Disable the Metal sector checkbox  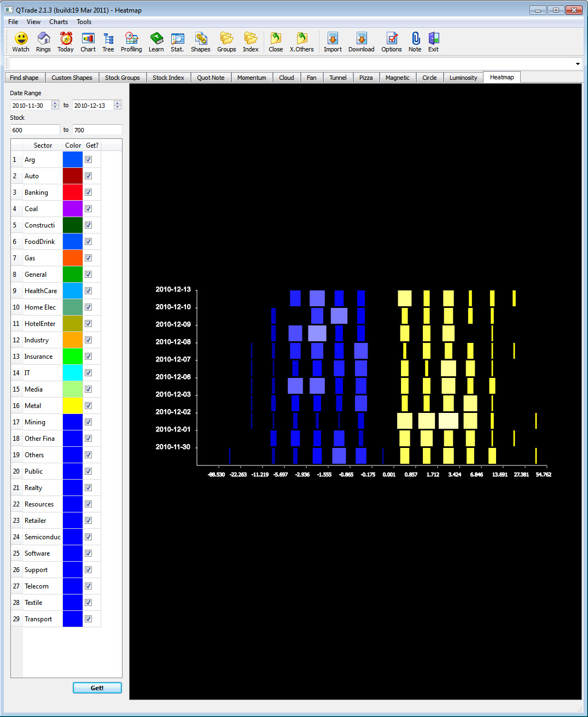click(x=88, y=405)
